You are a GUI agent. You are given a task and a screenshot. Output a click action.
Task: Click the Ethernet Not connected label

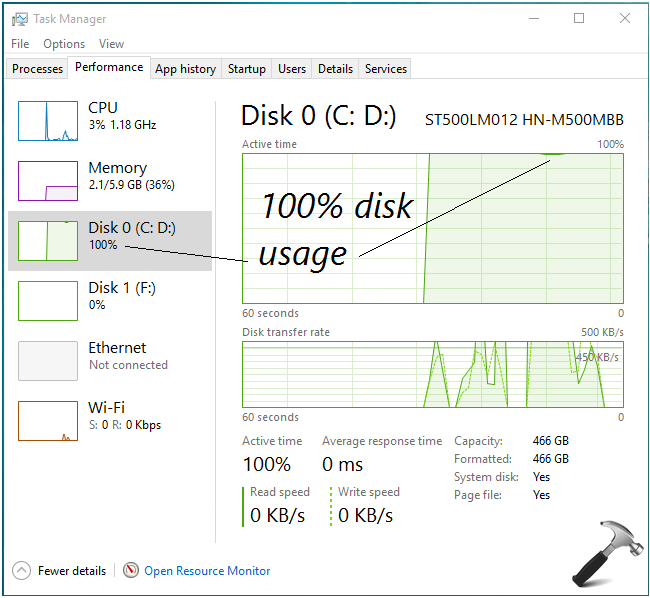pyautogui.click(x=128, y=356)
